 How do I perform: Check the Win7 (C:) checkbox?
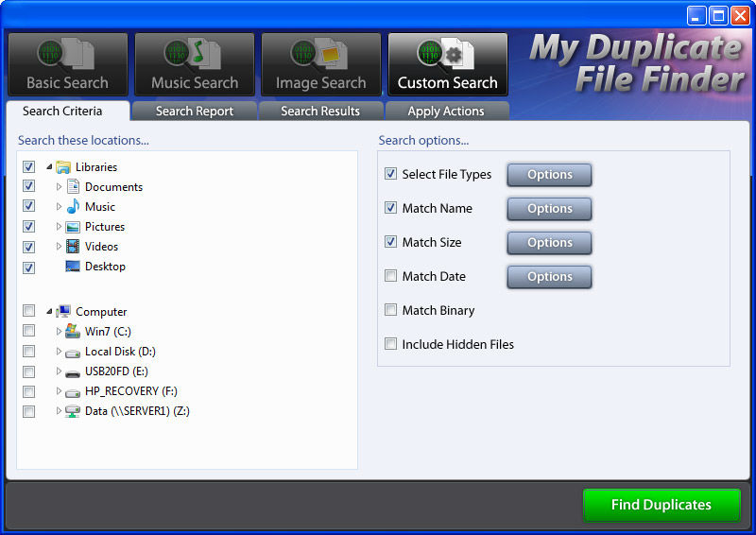click(x=29, y=331)
